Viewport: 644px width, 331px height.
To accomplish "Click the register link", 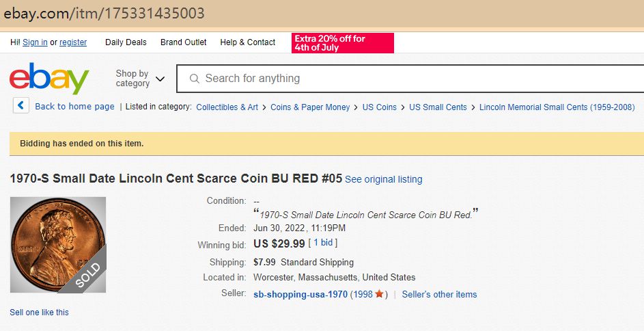I will 73,42.
